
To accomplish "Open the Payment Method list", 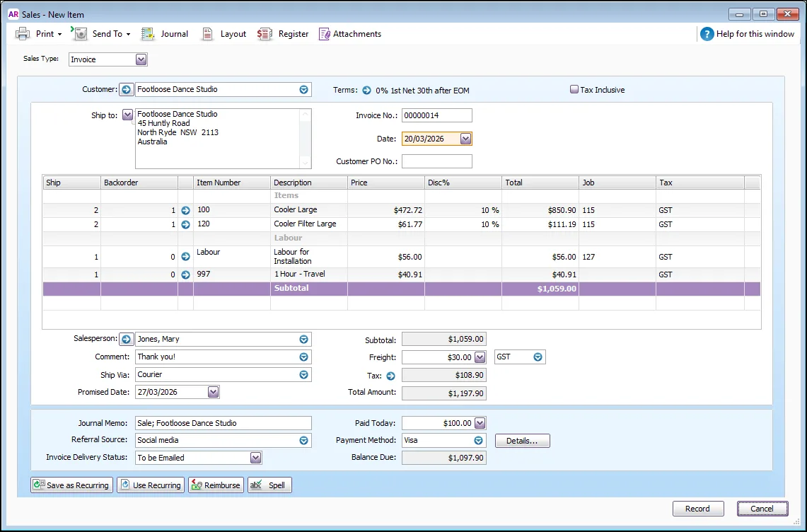I will [479, 441].
